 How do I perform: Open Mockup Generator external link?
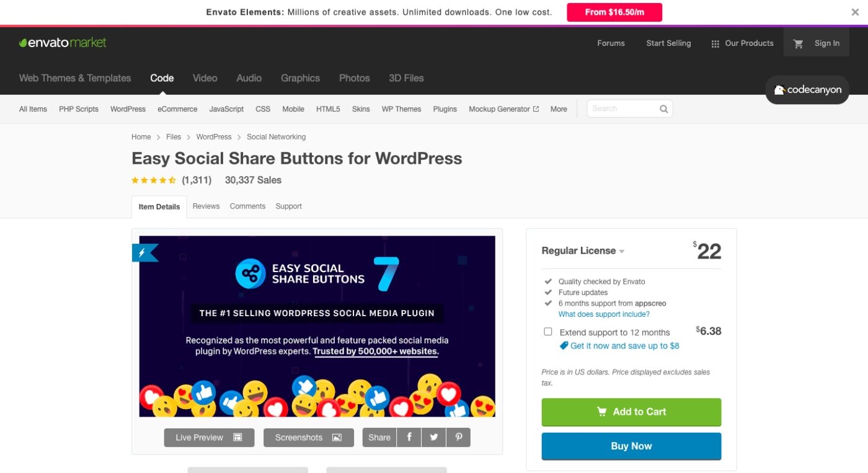[503, 109]
